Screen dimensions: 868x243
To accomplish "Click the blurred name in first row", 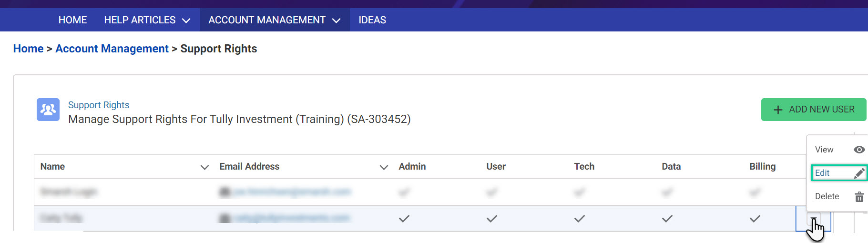I will pos(69,192).
